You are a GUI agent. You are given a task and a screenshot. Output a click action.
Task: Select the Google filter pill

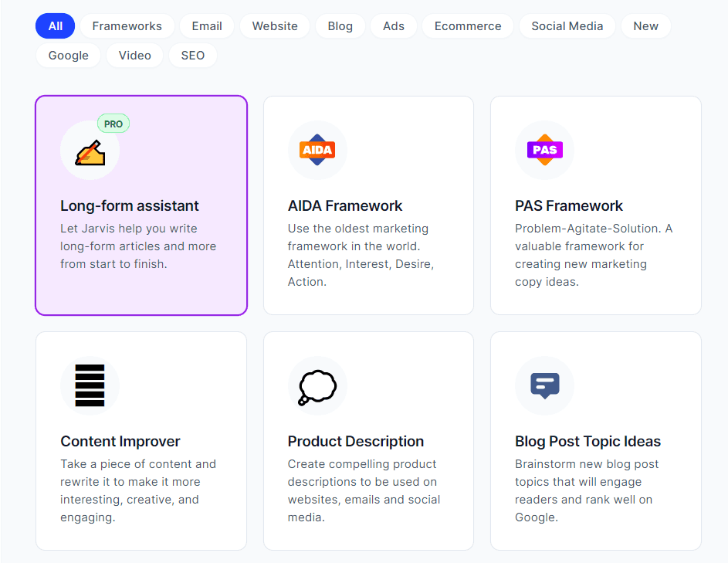(67, 55)
